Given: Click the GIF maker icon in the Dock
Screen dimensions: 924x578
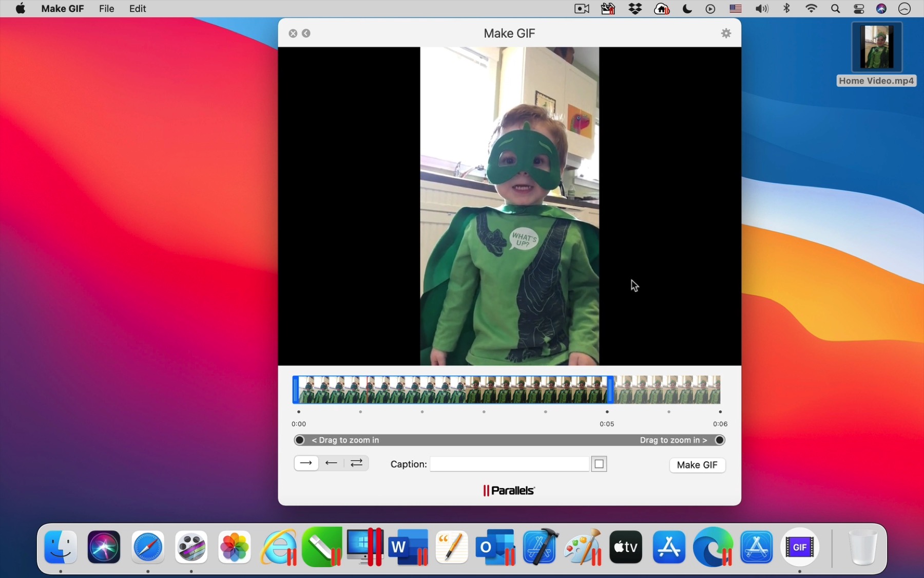Looking at the screenshot, I should click(799, 547).
